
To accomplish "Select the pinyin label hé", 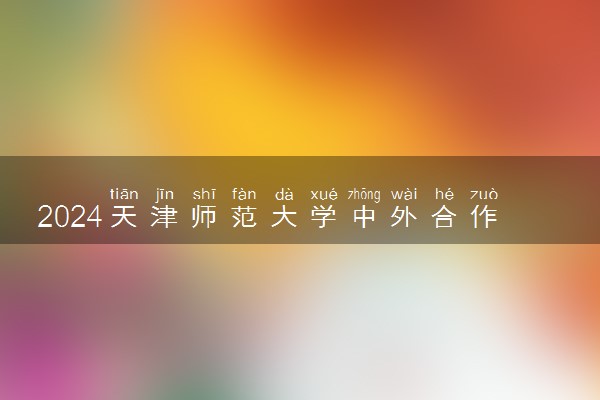I will pos(444,194).
